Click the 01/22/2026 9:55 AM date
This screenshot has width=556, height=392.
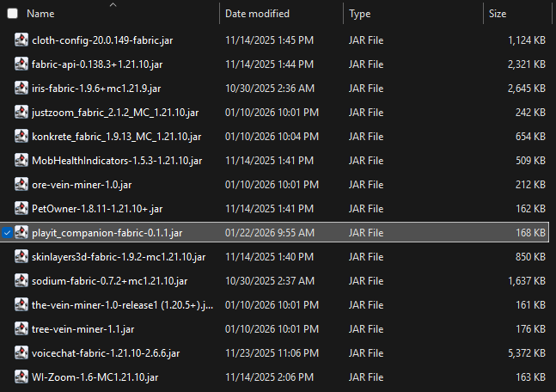270,233
